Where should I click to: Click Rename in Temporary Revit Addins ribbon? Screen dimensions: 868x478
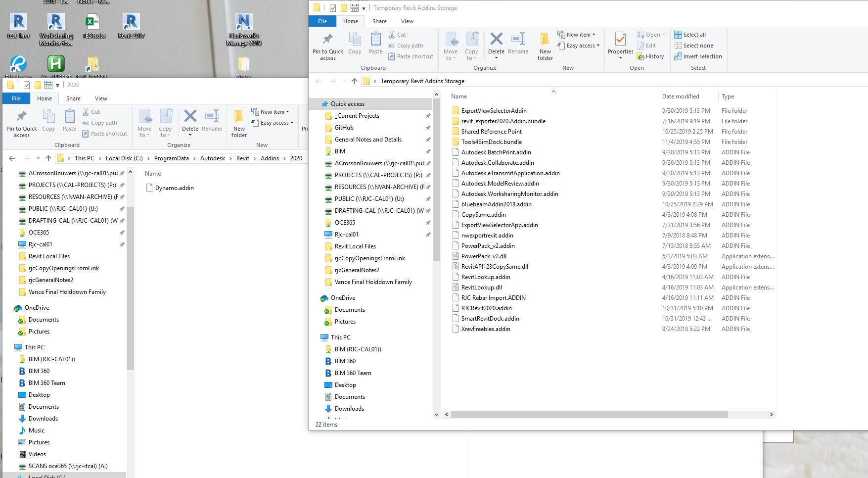[518, 43]
